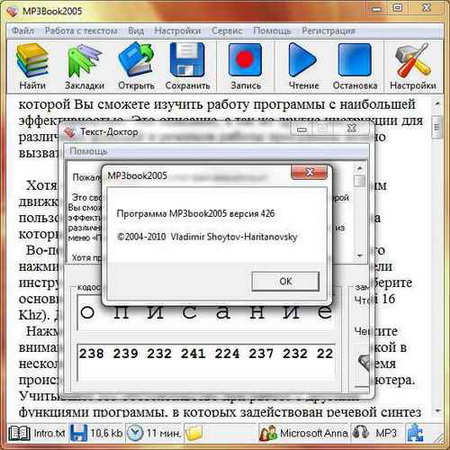Click the MP3 headphones icon in status bar
Viewport: 450px width, 450px height.
pyautogui.click(x=360, y=433)
